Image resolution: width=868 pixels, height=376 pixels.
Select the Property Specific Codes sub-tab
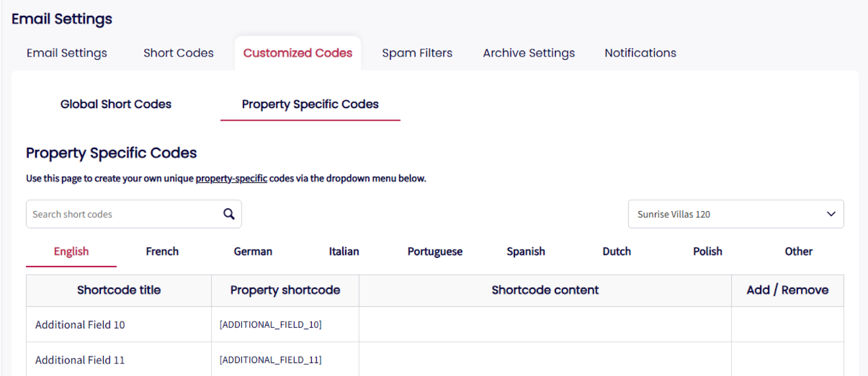(x=310, y=104)
